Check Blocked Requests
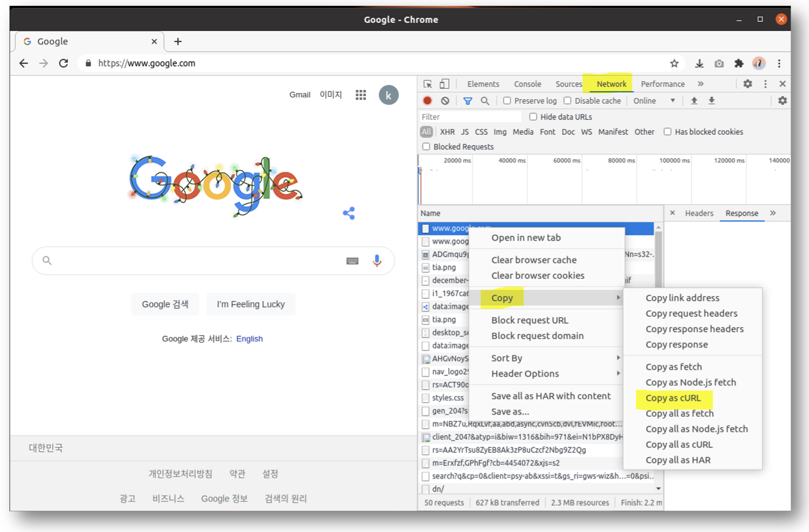 coord(426,146)
